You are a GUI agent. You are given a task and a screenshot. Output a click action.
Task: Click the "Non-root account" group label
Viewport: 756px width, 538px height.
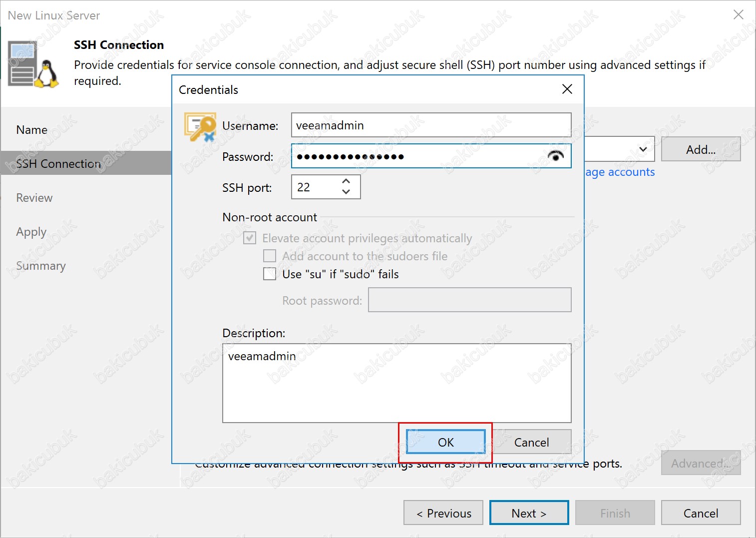click(270, 217)
